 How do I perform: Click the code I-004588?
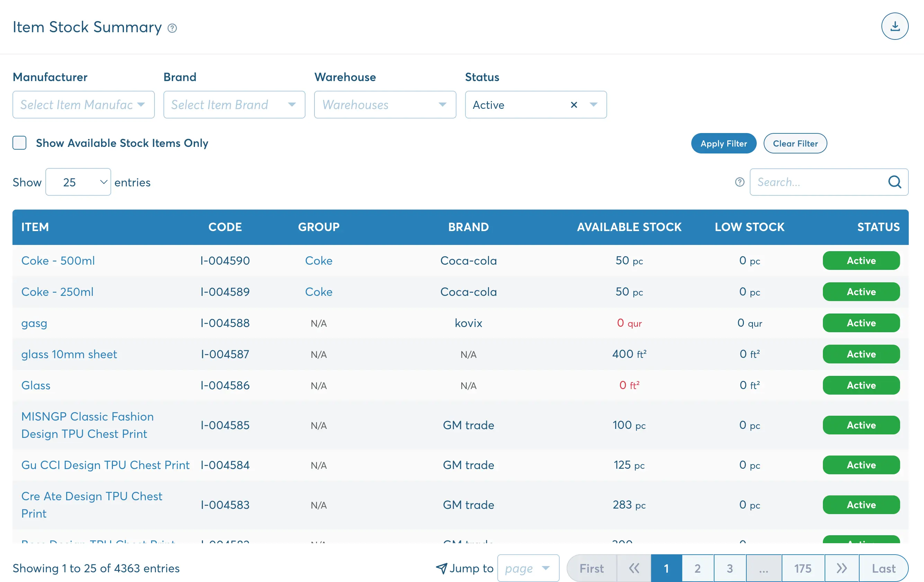coord(225,323)
